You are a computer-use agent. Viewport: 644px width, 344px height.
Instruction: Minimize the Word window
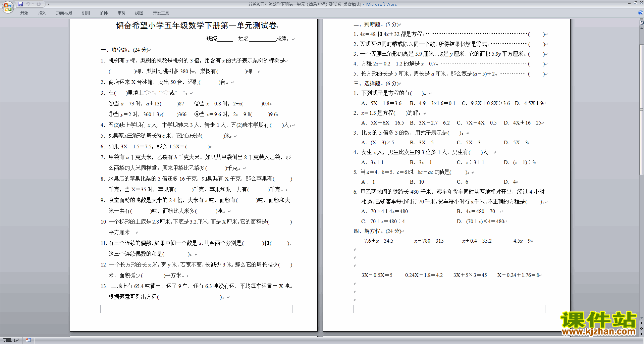(x=629, y=3)
